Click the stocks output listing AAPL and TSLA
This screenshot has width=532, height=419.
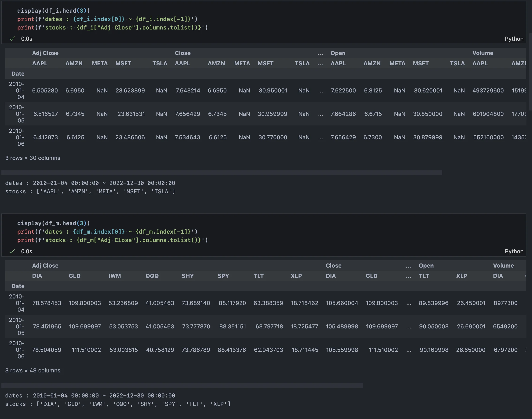[x=90, y=191]
